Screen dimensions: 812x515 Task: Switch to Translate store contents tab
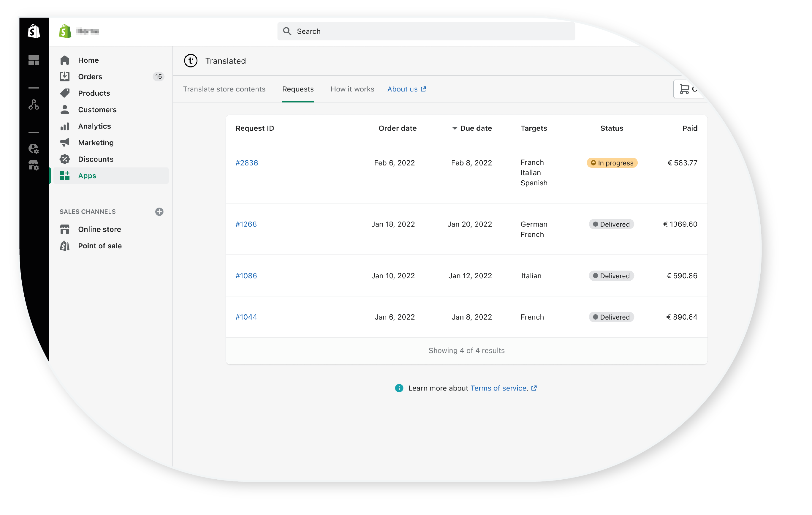pos(224,89)
